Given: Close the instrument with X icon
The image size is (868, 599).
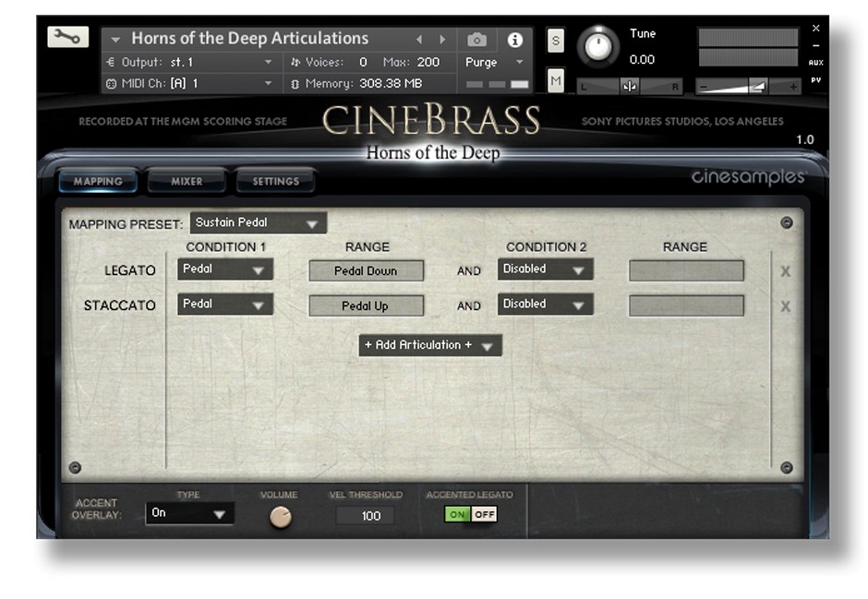Looking at the screenshot, I should coord(816,28).
